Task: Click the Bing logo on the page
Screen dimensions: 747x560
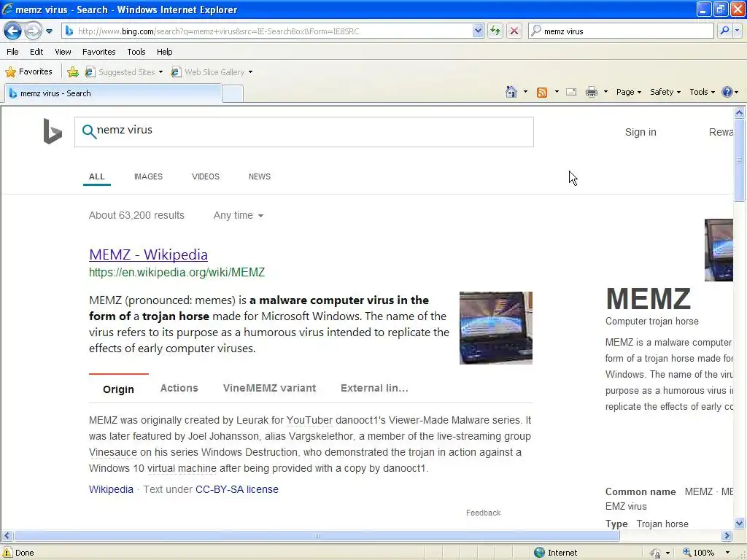Action: [53, 131]
